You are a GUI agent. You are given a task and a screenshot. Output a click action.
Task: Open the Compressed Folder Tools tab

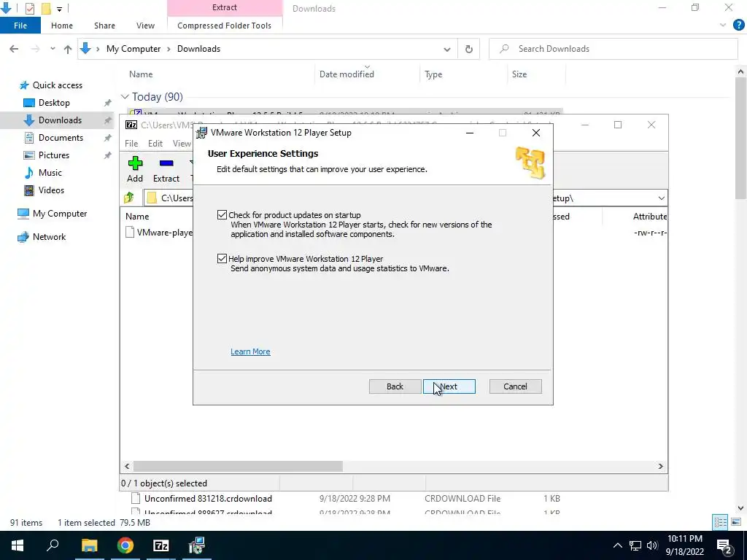(x=225, y=26)
